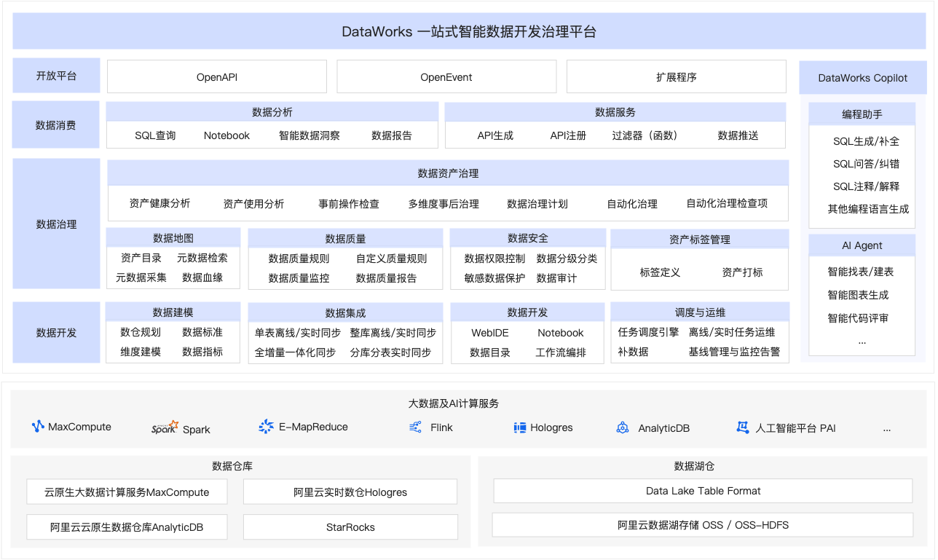Click the ellipsis under 智能代码评审
This screenshot has width=938, height=560.
[862, 341]
